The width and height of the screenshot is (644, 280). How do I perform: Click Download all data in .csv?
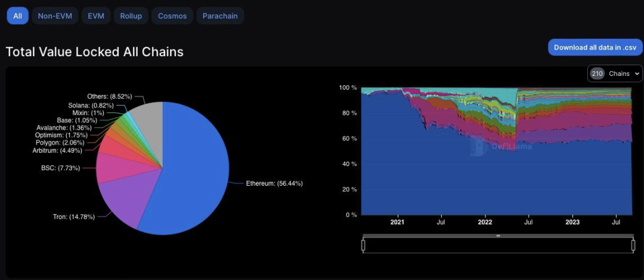click(x=595, y=47)
